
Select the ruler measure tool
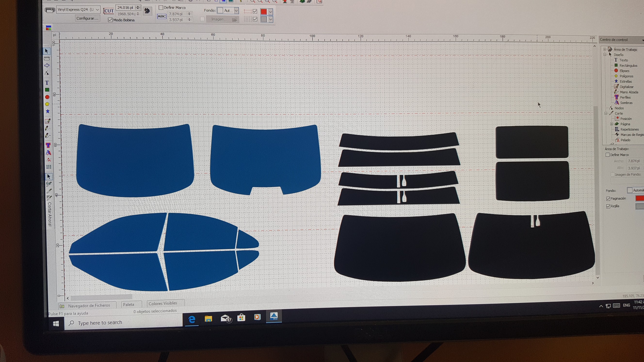(47, 58)
